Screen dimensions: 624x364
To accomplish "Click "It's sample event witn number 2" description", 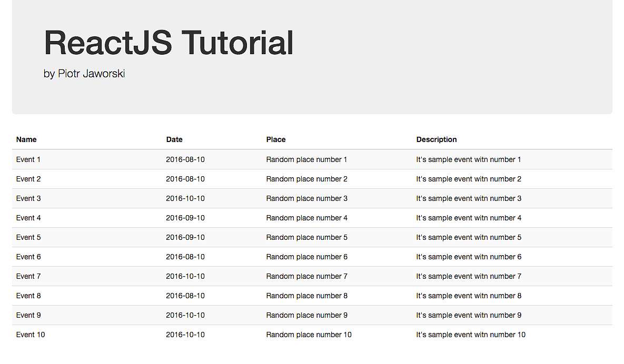I will (469, 179).
